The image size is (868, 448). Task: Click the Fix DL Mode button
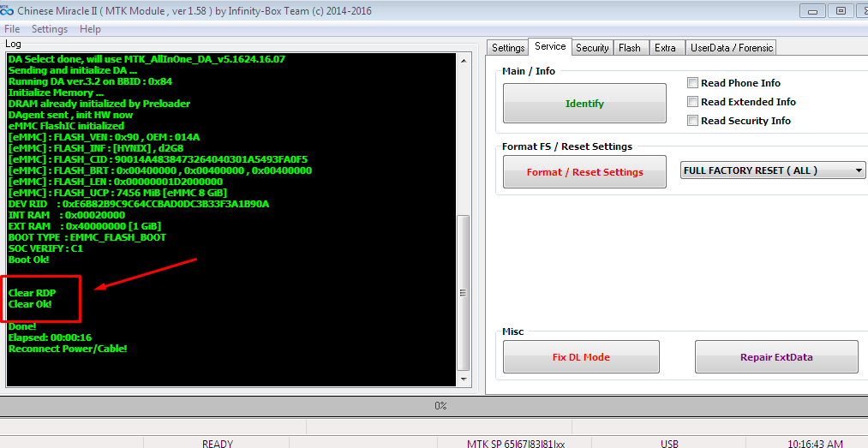click(x=581, y=357)
